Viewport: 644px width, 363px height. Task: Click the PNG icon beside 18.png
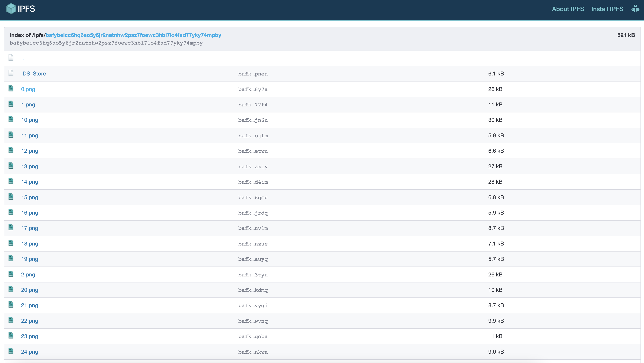tap(11, 243)
